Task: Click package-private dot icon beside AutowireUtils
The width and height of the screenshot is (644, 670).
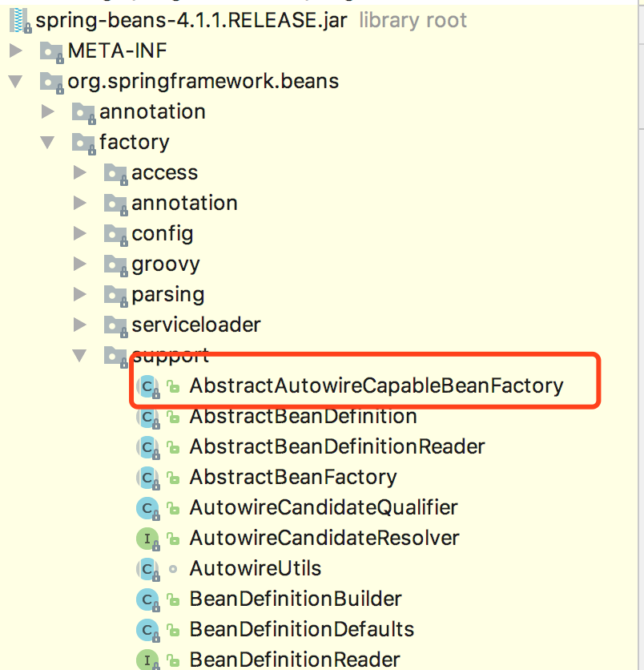Action: (173, 569)
